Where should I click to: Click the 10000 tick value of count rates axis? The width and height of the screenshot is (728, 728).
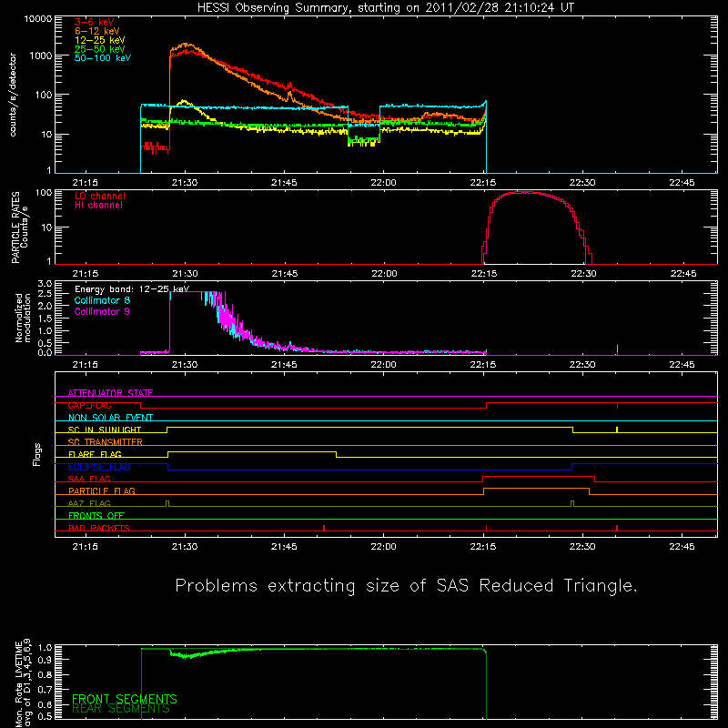(x=38, y=19)
